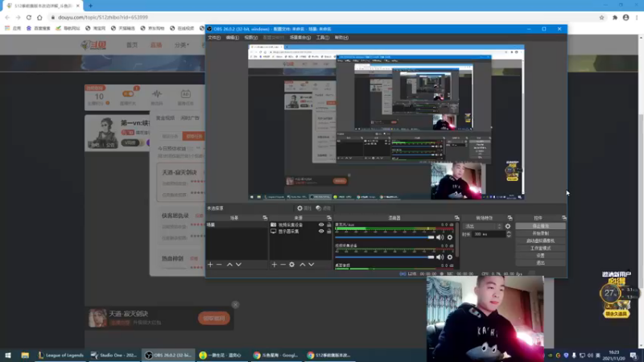Bookmark this page with the star icon
This screenshot has height=362, width=644.
601,17
